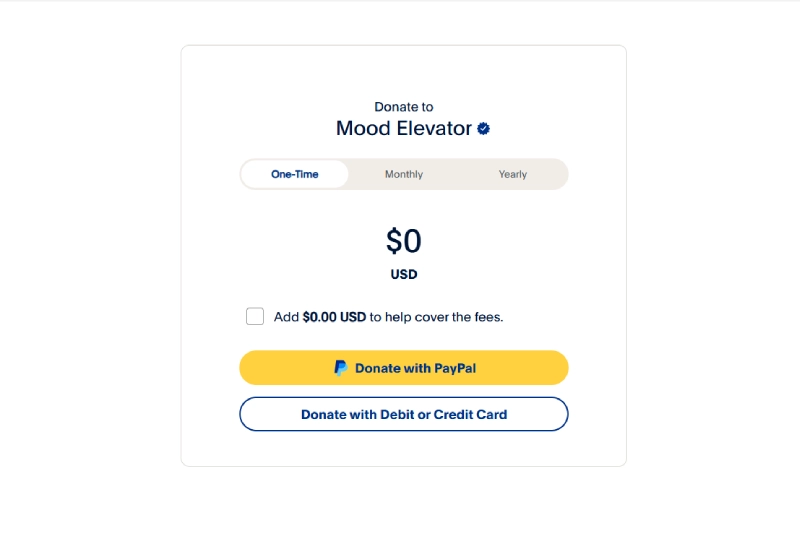The width and height of the screenshot is (800, 534).
Task: Switch to the Monthly donation tab
Action: click(404, 174)
